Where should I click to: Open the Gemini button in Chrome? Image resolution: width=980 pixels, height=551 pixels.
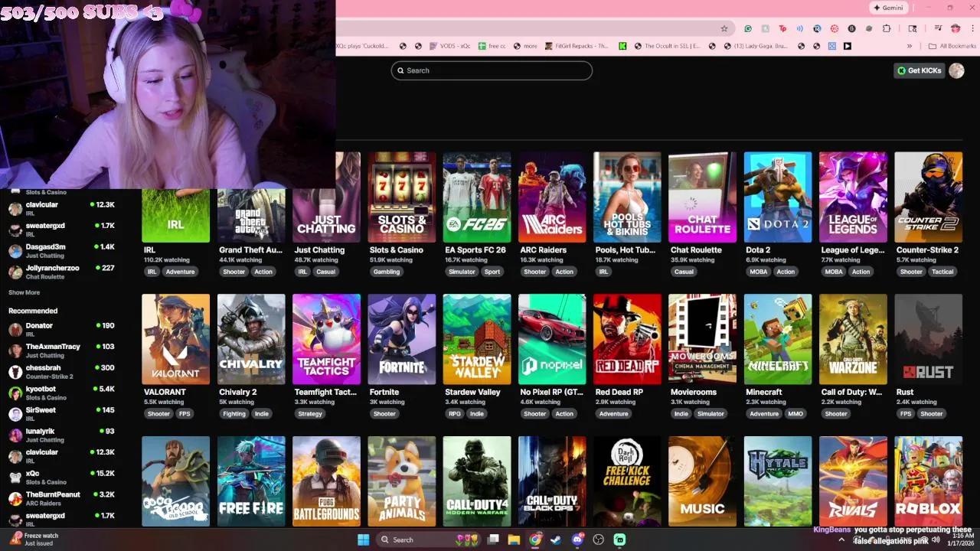888,8
